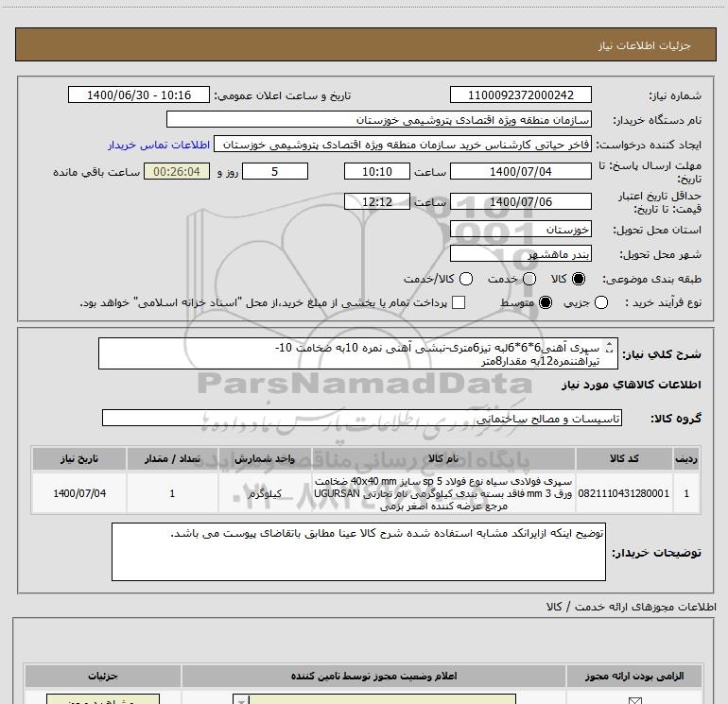Viewport: 728px width, 704px height.
Task: Click the need date cell 1400/07/04 in table
Action: pos(79,493)
